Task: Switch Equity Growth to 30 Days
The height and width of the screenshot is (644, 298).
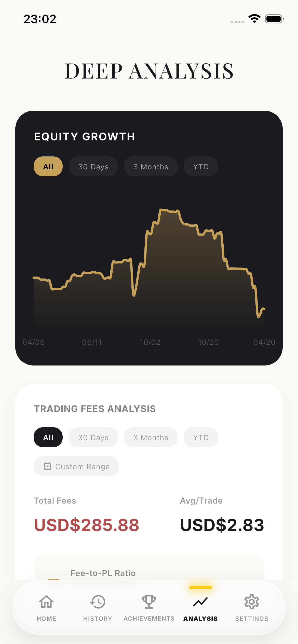Action: pyautogui.click(x=93, y=167)
